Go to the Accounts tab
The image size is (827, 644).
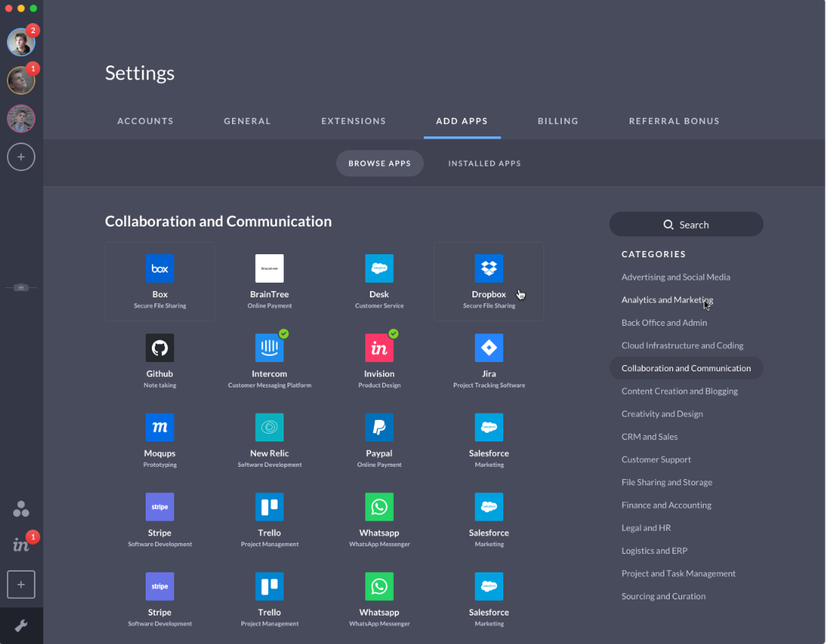point(146,121)
